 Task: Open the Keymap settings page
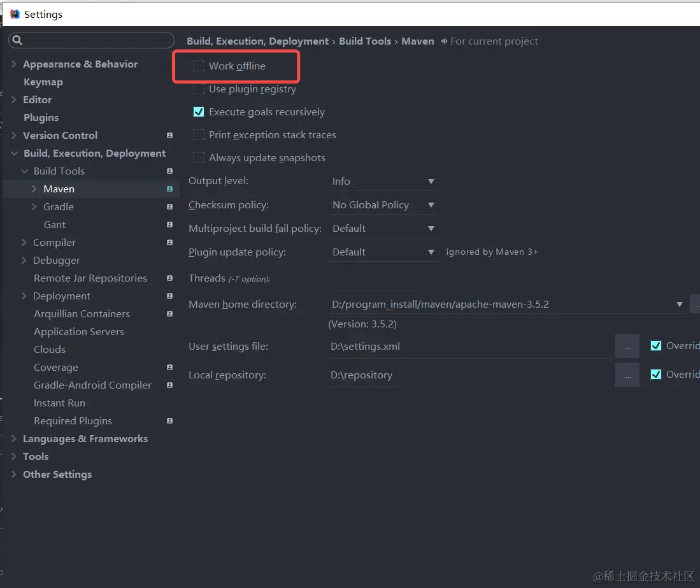(43, 82)
